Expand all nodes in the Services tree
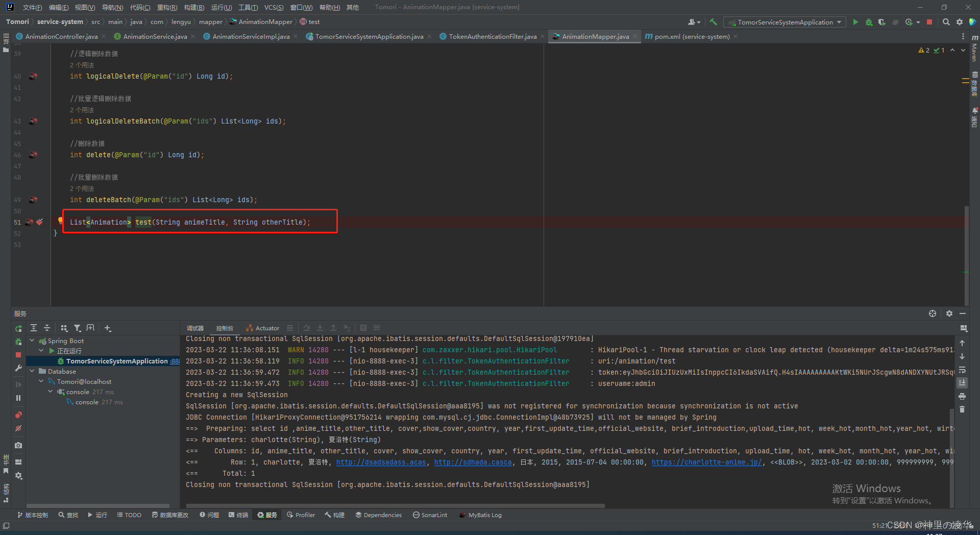Viewport: 980px width, 535px height. click(34, 328)
